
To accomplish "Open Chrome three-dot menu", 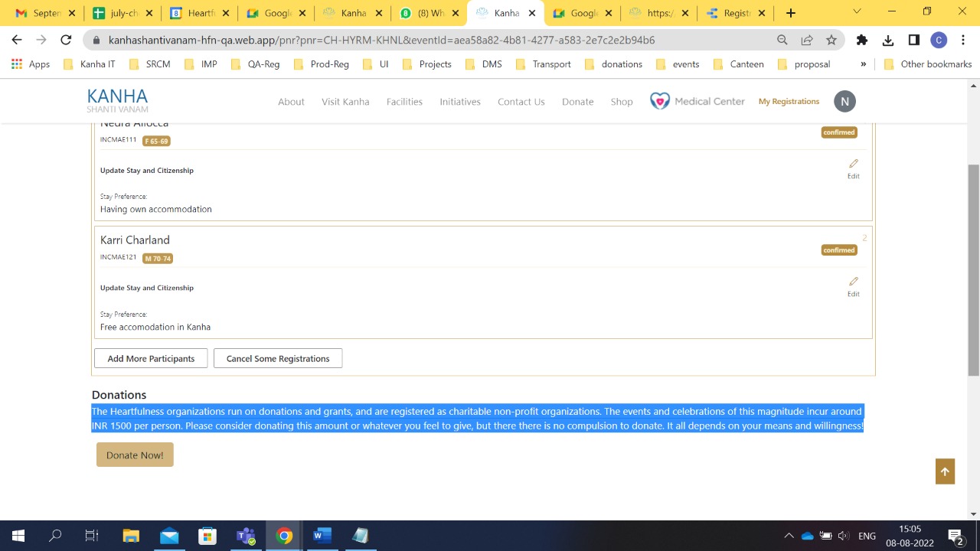I will coord(963,41).
